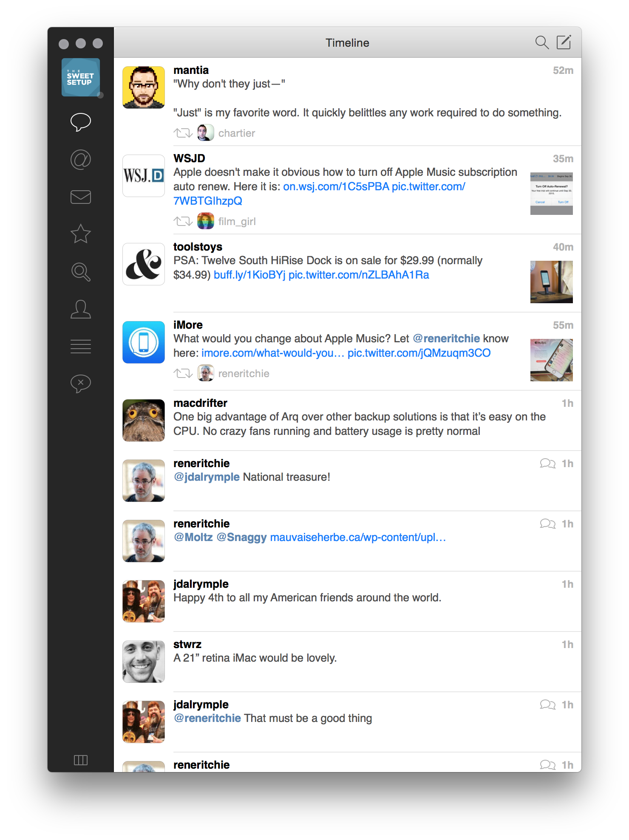Screen dimensions: 629x840
Task: Toggle the columns view icon in the sidebar
Action: 80,760
